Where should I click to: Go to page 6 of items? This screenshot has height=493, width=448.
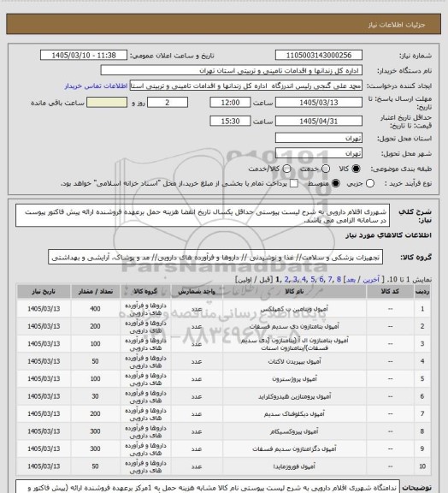pos(321,279)
